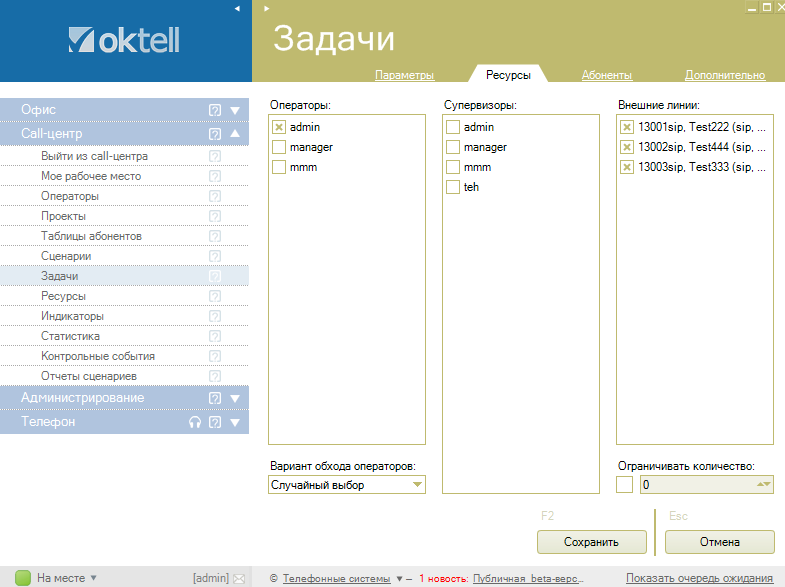This screenshot has width=785, height=587.
Task: Expand the Офис section arrow
Action: point(235,110)
